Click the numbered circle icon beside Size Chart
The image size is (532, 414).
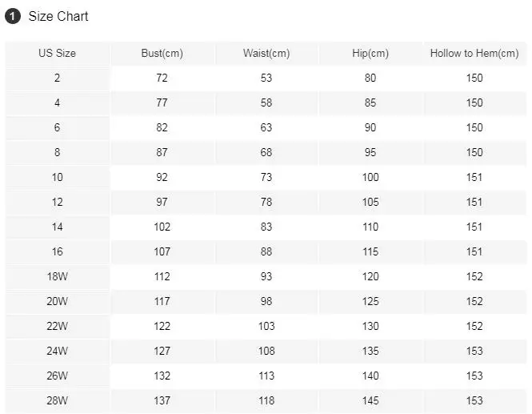12,16
